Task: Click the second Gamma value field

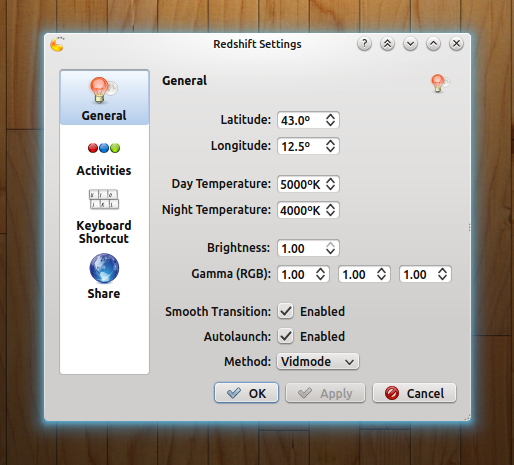Action: pos(364,274)
